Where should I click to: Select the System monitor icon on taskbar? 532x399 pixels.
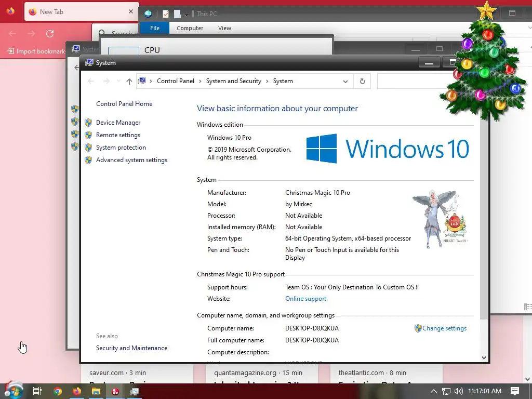point(135,391)
